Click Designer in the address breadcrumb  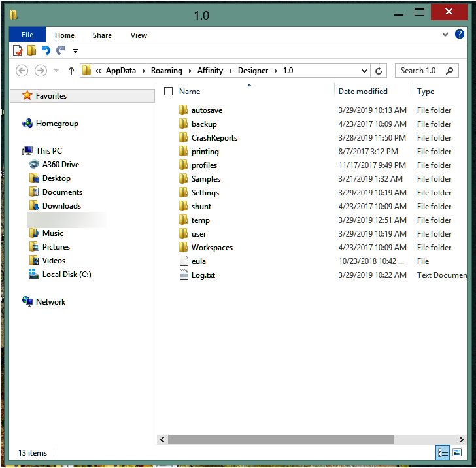coord(253,71)
